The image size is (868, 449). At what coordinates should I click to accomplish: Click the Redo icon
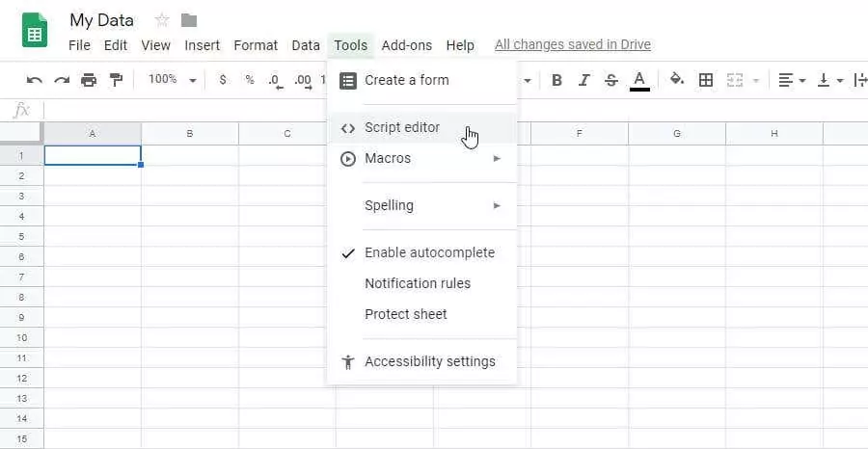point(62,80)
